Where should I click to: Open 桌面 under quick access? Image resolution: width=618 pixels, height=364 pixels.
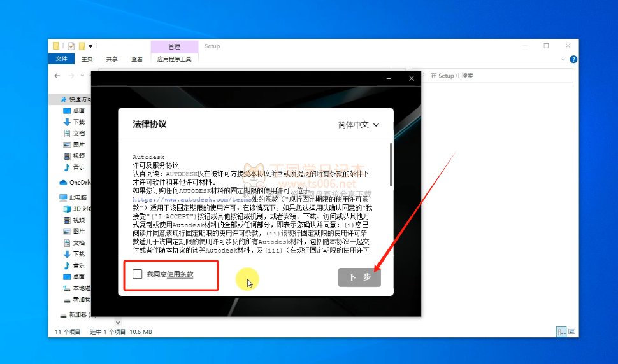74,111
